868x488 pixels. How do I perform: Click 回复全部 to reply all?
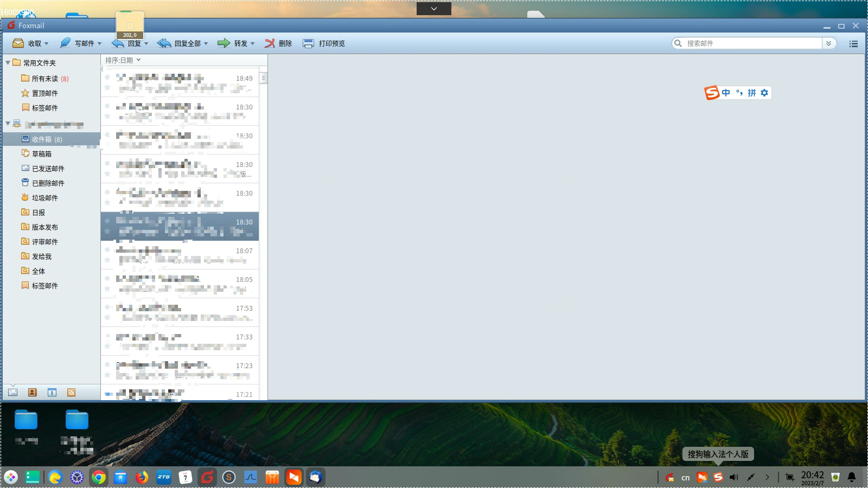pyautogui.click(x=178, y=43)
